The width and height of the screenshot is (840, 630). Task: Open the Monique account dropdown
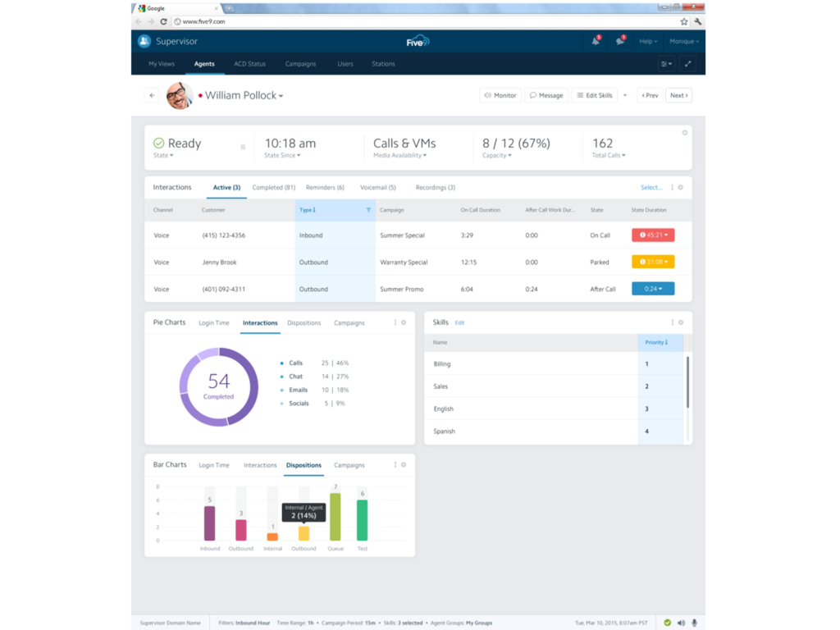tap(685, 41)
